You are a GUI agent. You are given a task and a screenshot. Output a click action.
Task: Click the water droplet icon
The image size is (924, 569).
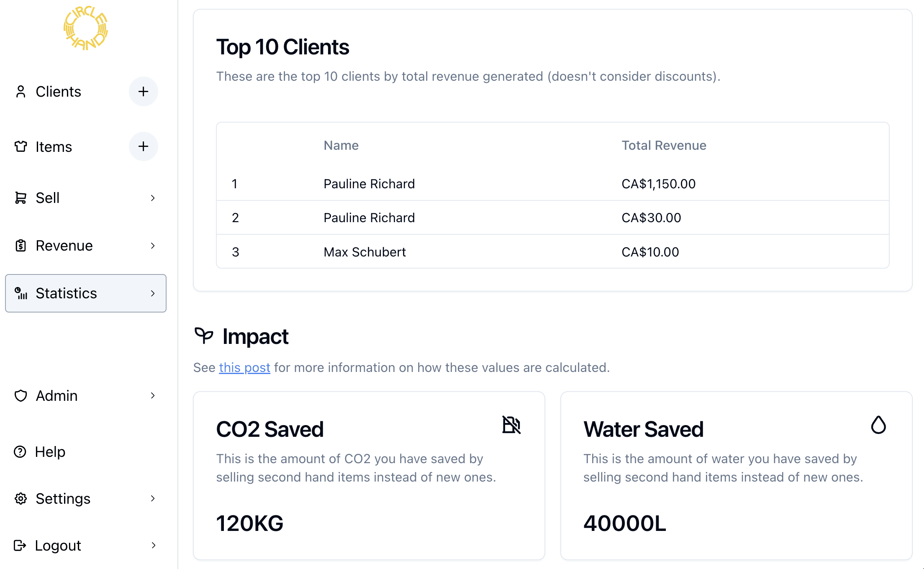[x=878, y=425]
